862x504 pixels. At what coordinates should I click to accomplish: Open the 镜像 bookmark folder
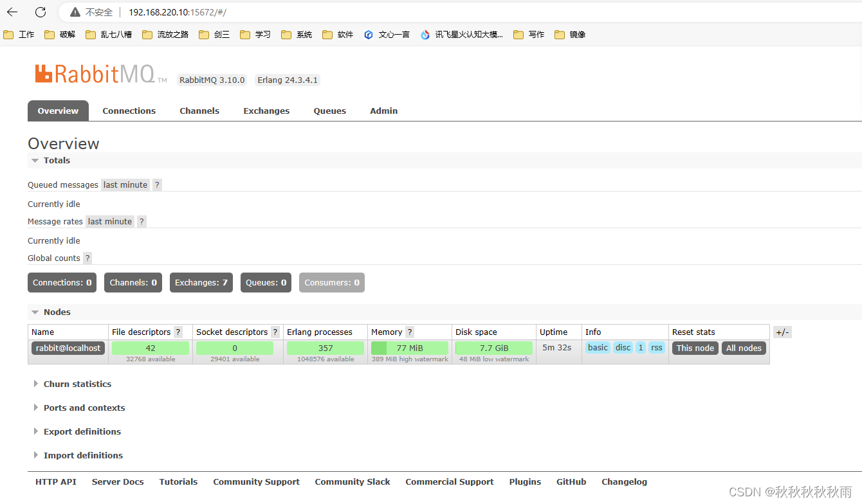click(x=570, y=35)
